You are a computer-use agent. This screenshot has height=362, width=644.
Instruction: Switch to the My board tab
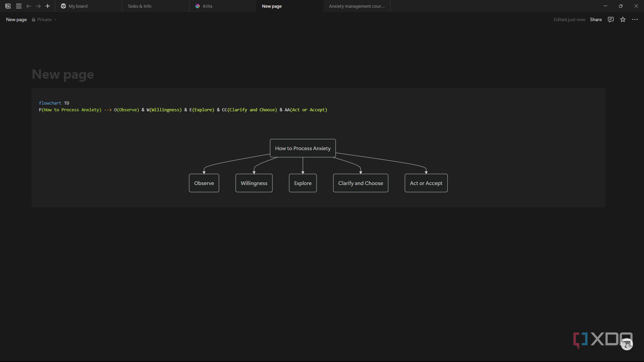tap(89, 6)
